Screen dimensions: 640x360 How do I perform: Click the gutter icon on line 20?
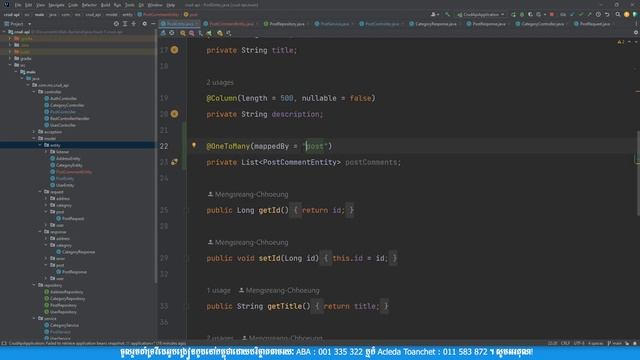click(x=174, y=114)
